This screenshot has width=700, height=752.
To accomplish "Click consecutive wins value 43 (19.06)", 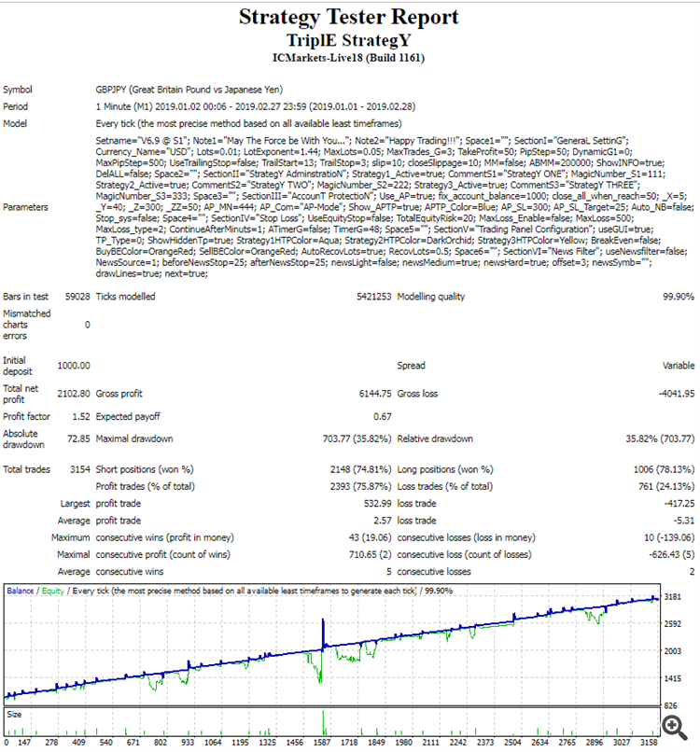I will 370,537.
